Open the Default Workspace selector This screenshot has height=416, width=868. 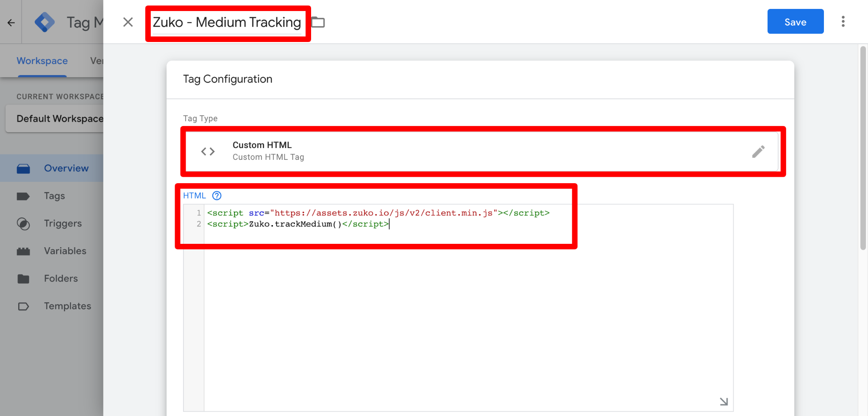60,118
